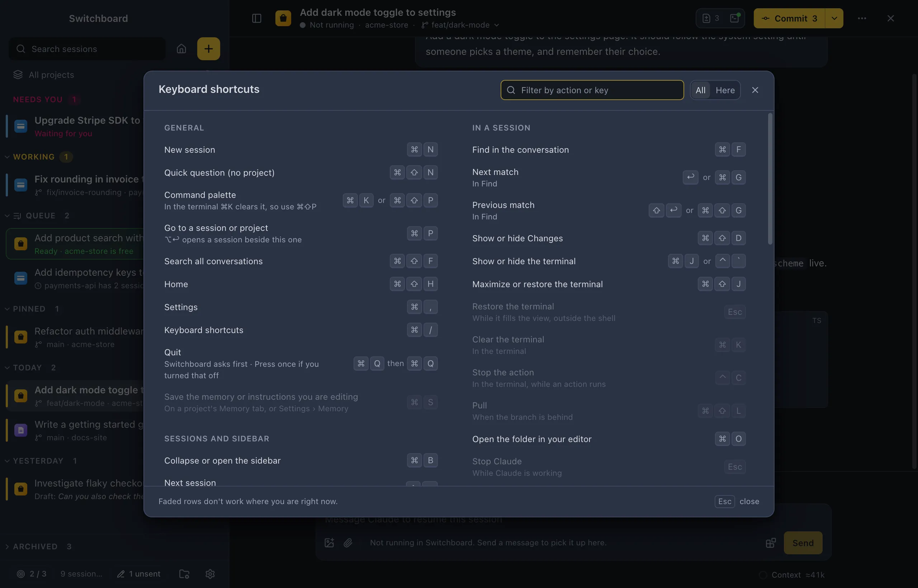This screenshot has width=918, height=588.
Task: Open the Commit dropdown arrow
Action: [x=834, y=18]
